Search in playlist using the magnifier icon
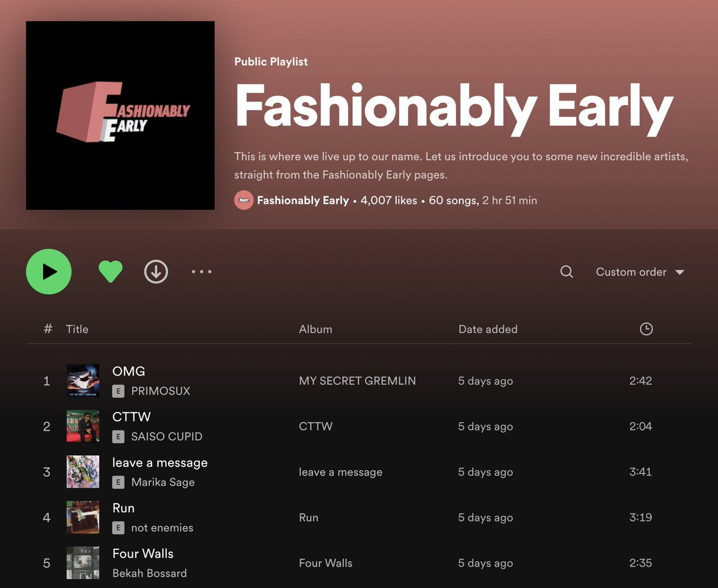Viewport: 718px width, 588px height. pos(567,272)
